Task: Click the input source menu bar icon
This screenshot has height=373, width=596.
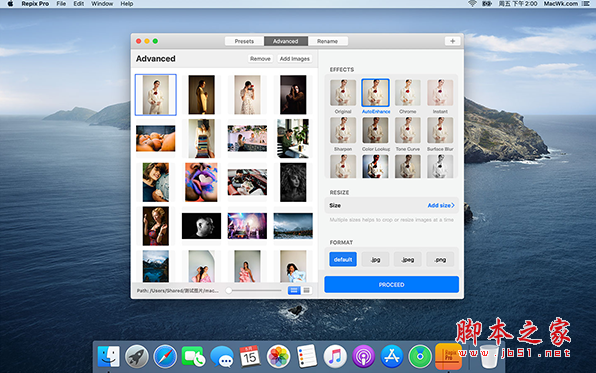Action: (x=487, y=4)
